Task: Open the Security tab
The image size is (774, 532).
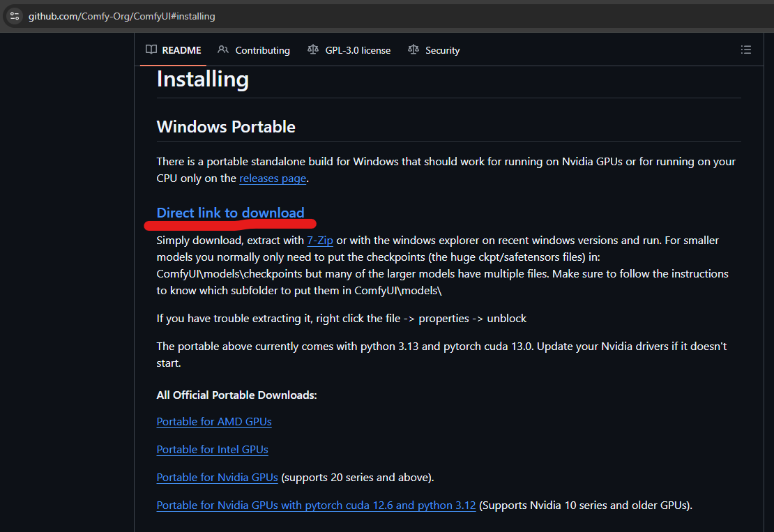Action: 434,50
